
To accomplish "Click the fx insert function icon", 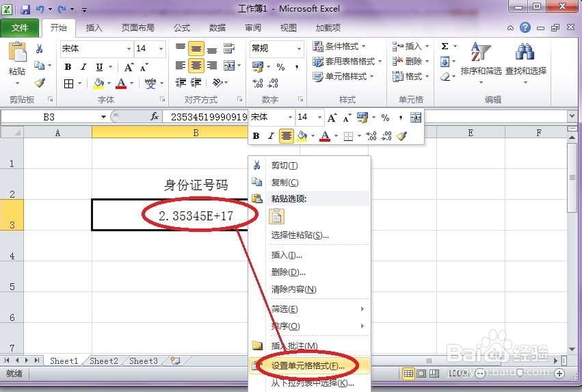I will click(x=155, y=116).
